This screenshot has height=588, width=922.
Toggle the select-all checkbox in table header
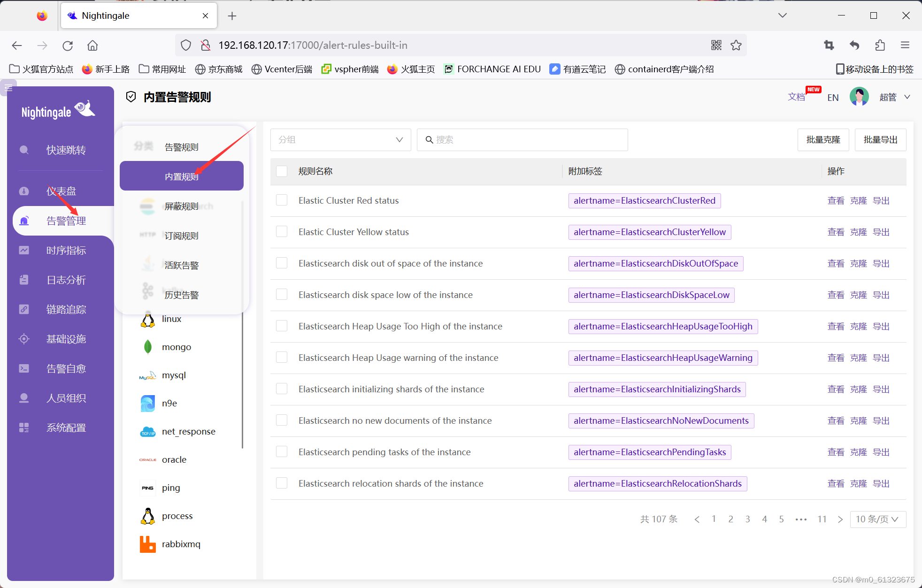tap(282, 171)
